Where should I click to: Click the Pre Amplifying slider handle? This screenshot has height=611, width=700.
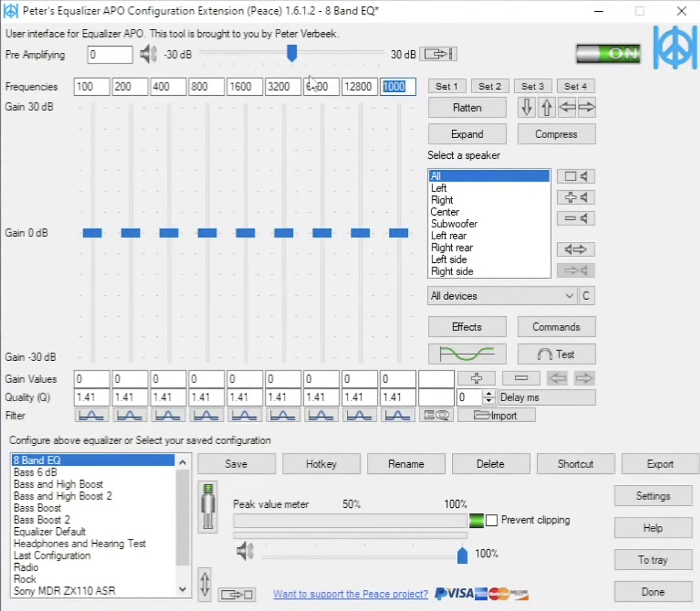tap(292, 53)
